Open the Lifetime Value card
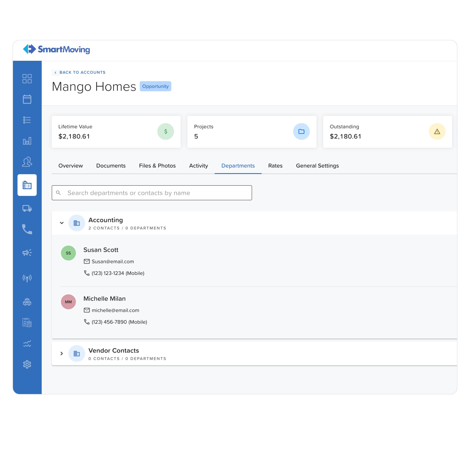 pos(116,132)
